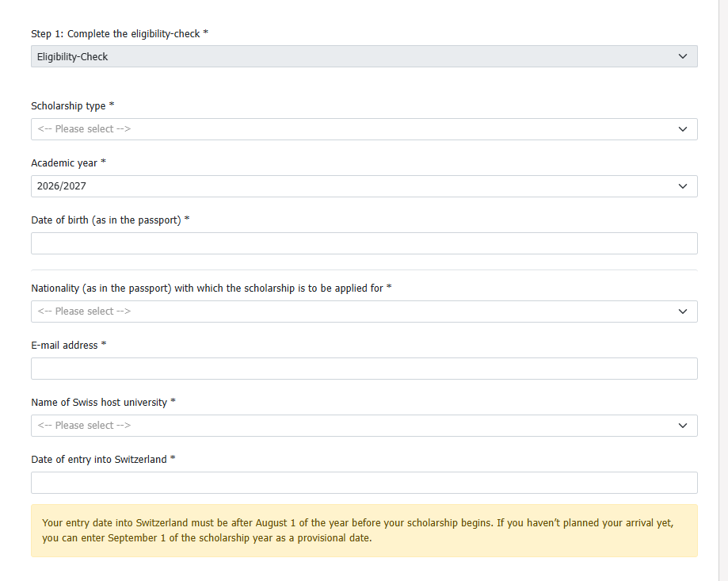Click the 'Date of birth (as in the passport)' label
Viewport: 728px width, 581px height.
(110, 220)
